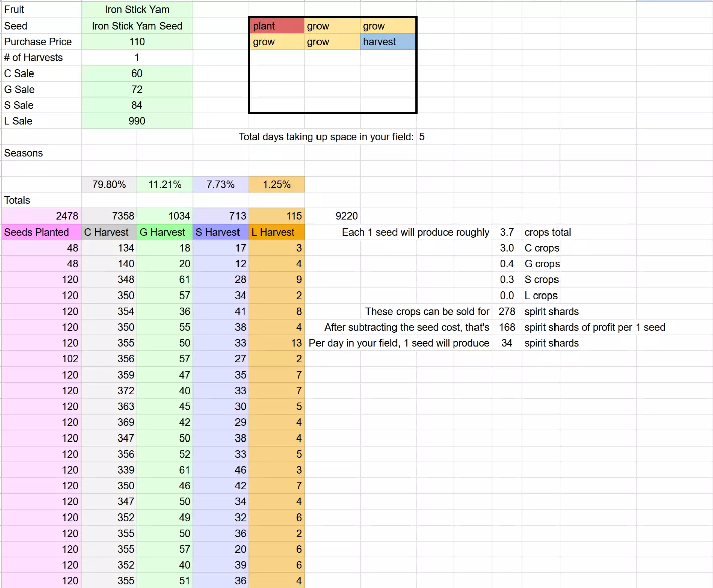Select the 79.80% percentage cell
The height and width of the screenshot is (588, 713).
[x=109, y=185]
